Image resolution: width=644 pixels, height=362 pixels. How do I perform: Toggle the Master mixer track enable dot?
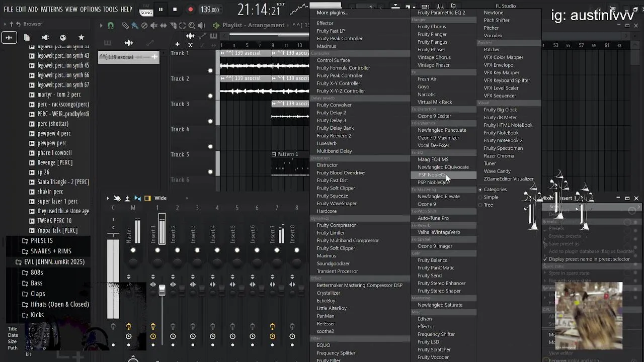[x=133, y=250]
